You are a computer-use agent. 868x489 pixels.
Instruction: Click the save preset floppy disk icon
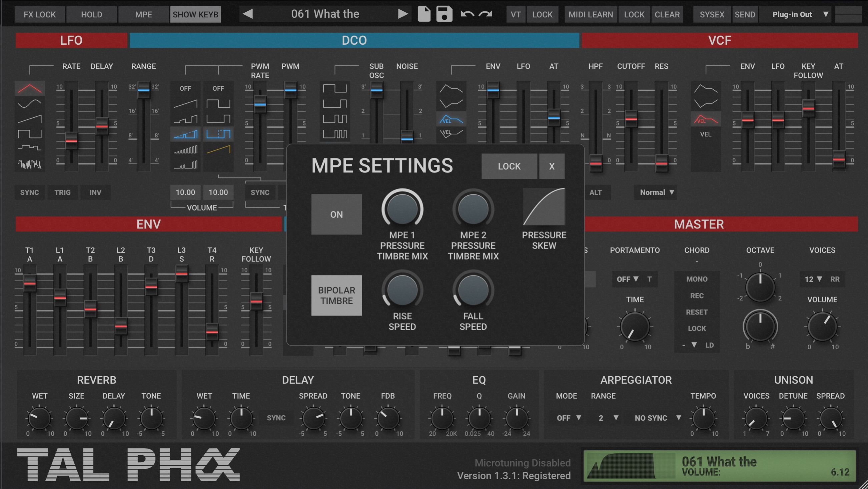pos(444,14)
